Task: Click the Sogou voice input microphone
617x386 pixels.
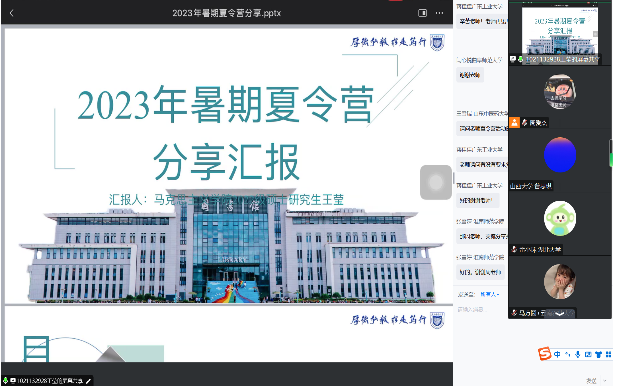Action: (577, 354)
